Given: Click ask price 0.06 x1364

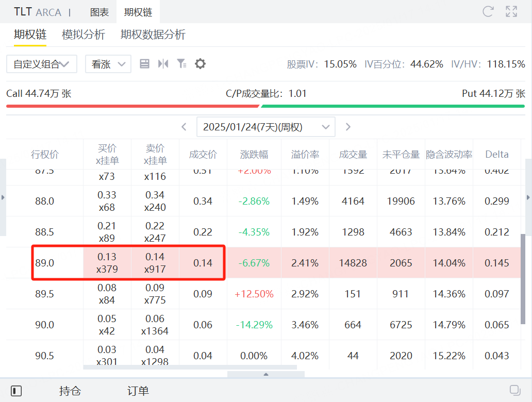Looking at the screenshot, I should (155, 325).
